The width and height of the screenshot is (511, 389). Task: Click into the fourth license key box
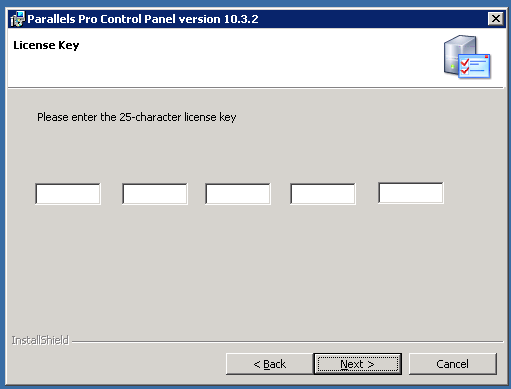tap(323, 194)
